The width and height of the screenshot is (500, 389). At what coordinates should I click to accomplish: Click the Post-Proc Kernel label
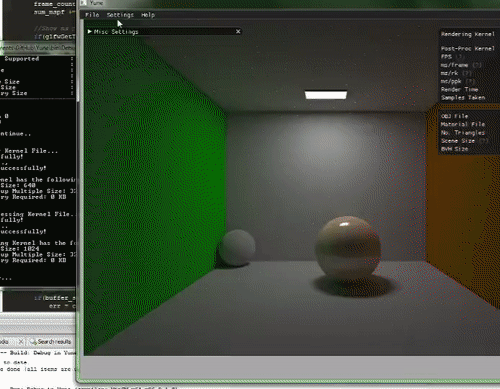(x=468, y=49)
